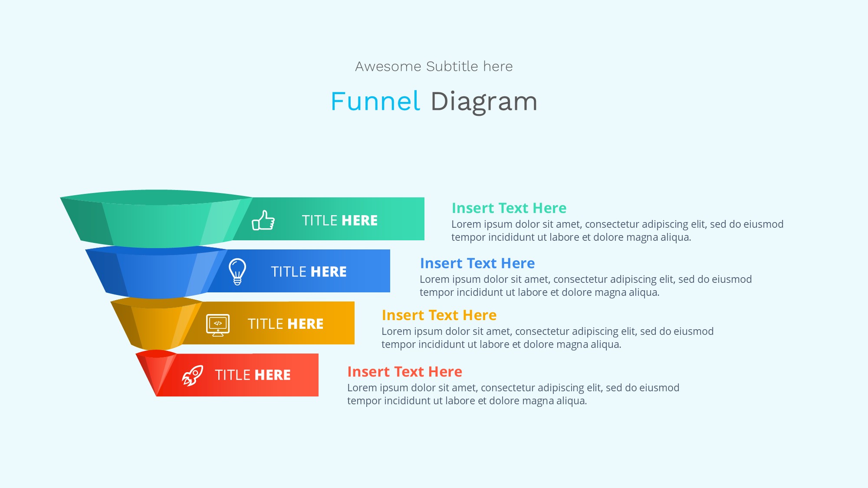Select the green TITLE HERE label
The width and height of the screenshot is (868, 488).
pyautogui.click(x=339, y=220)
